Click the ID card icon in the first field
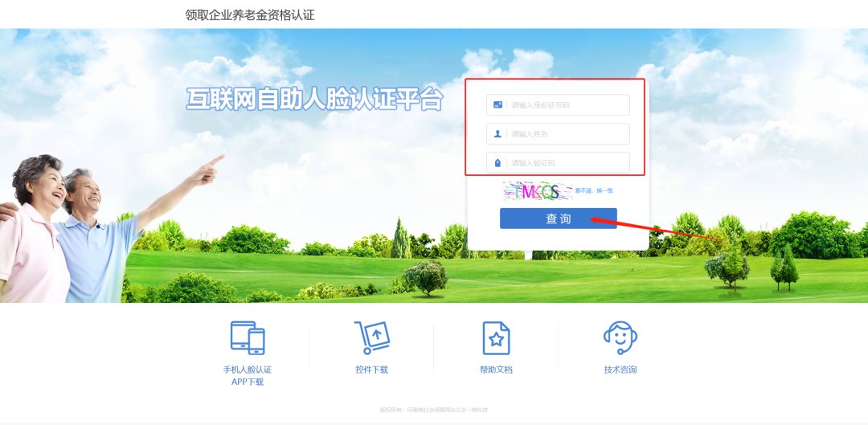Screen dimensions: 868x425 pos(497,105)
